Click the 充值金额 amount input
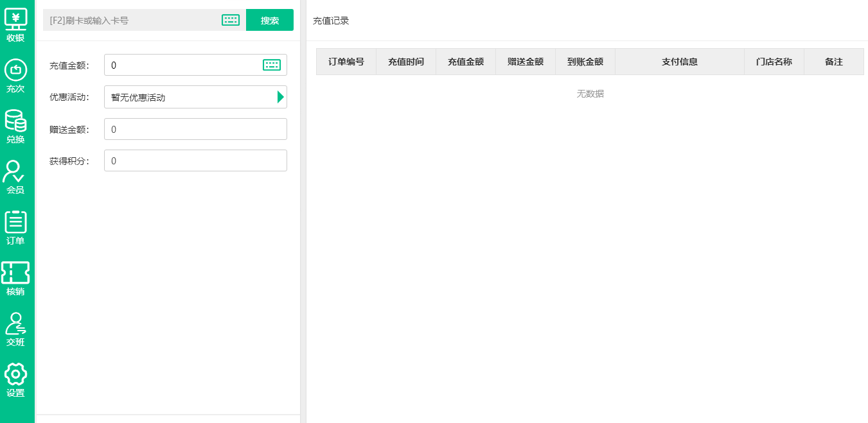Screen dimensions: 868x423 pyautogui.click(x=183, y=65)
